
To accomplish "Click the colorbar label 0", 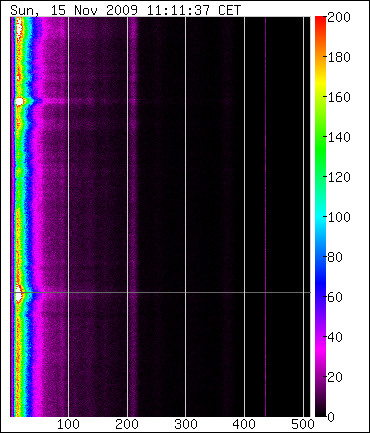I will pyautogui.click(x=331, y=417).
